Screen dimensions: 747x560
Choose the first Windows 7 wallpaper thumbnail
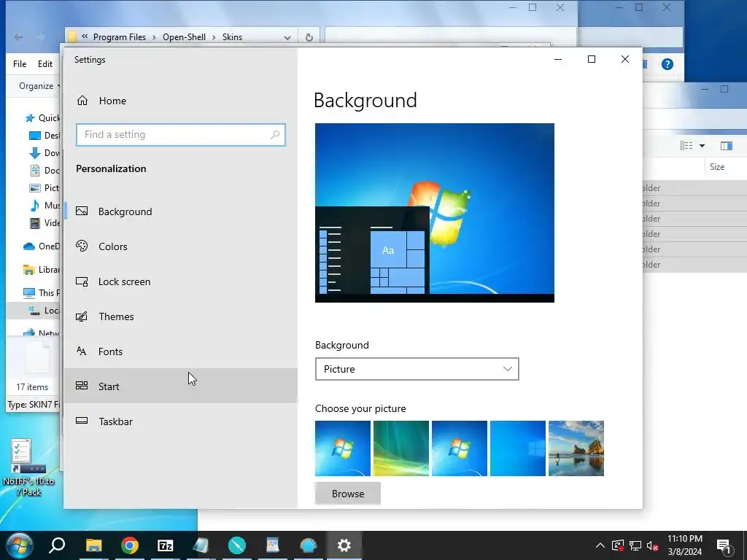coord(343,448)
